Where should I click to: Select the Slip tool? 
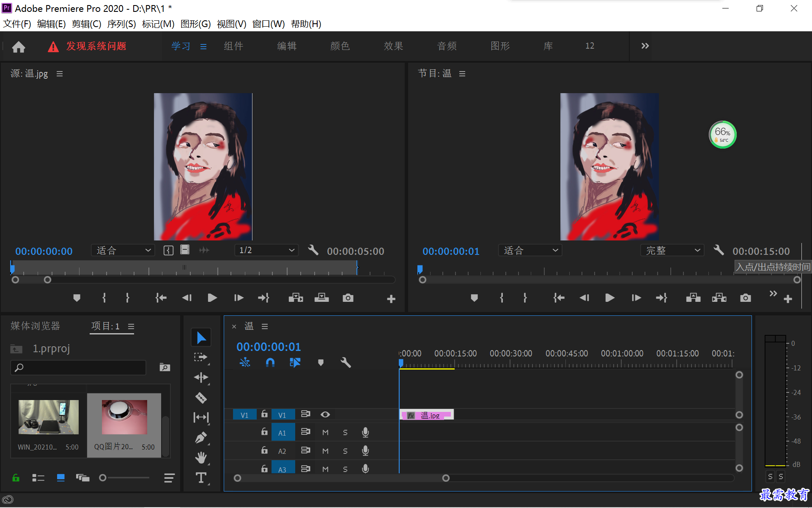tap(201, 417)
